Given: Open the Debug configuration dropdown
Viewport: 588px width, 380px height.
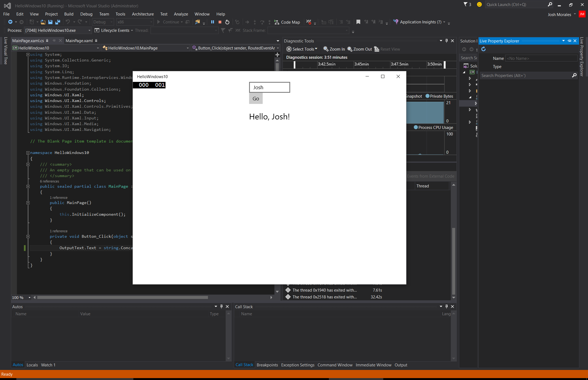Looking at the screenshot, I should click(x=103, y=22).
